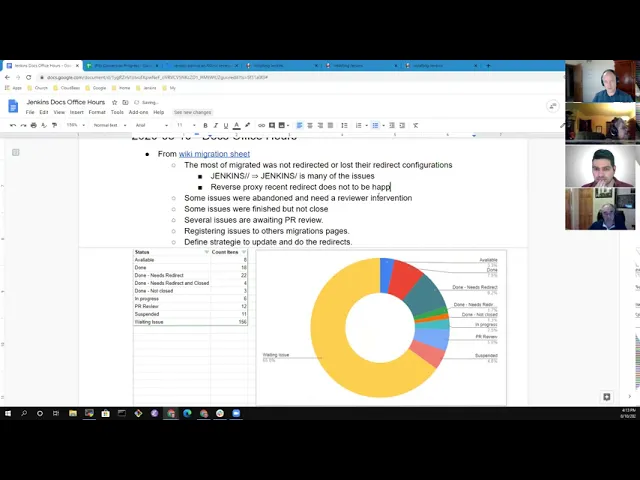This screenshot has width=640, height=480.
Task: Open the File menu
Action: [30, 112]
